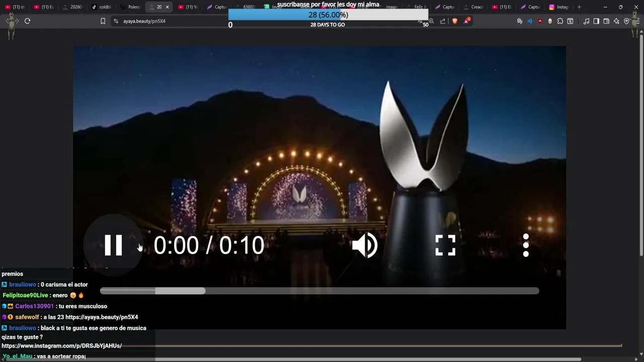Switch to the '202601' tab

(73, 7)
